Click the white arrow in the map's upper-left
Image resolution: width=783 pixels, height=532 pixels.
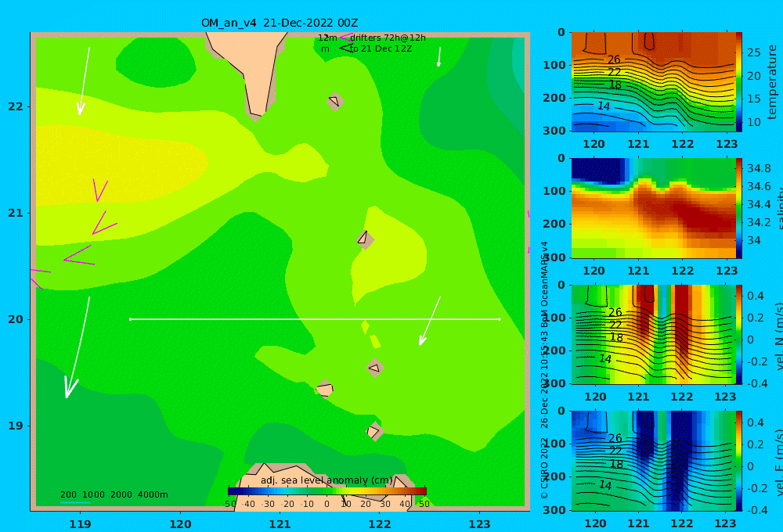coord(84,81)
